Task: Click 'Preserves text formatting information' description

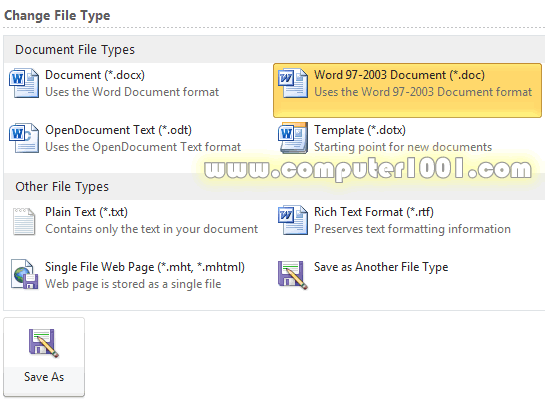Action: [413, 229]
